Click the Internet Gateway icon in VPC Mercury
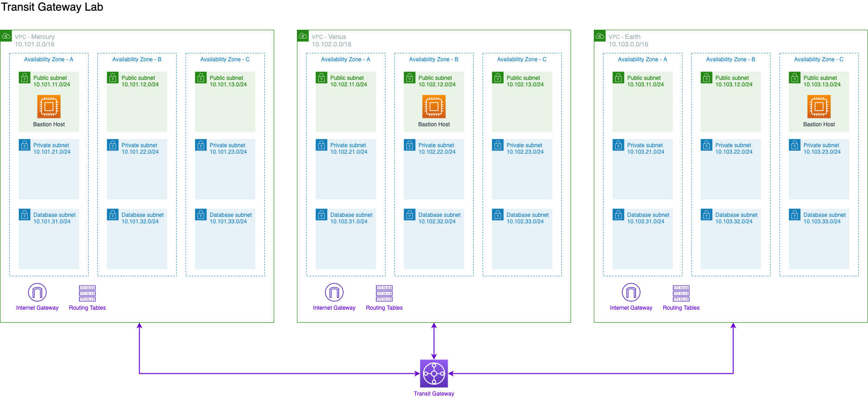The height and width of the screenshot is (397, 868). pos(37,293)
